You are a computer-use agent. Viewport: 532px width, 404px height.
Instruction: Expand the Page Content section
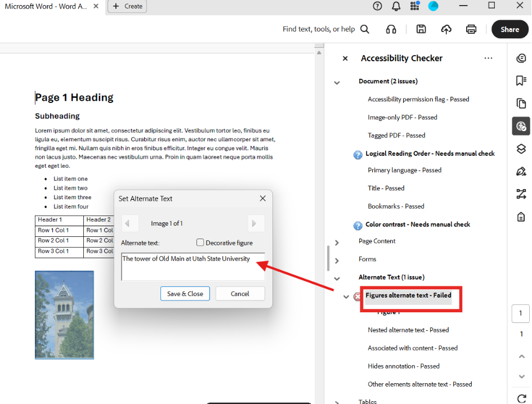(x=337, y=243)
